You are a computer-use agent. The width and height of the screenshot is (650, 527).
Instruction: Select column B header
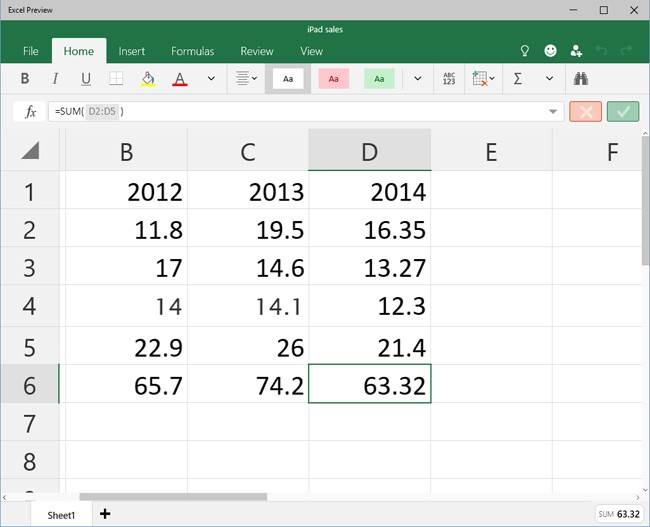[126, 150]
